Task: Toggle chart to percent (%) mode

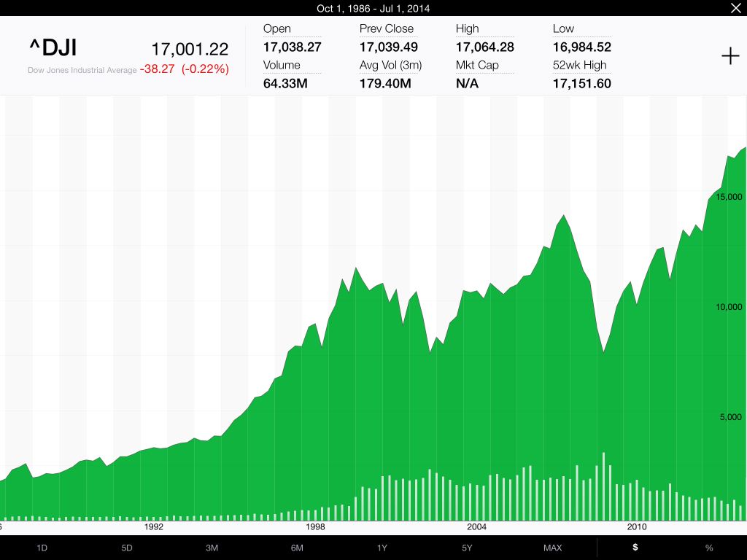Action: [709, 548]
